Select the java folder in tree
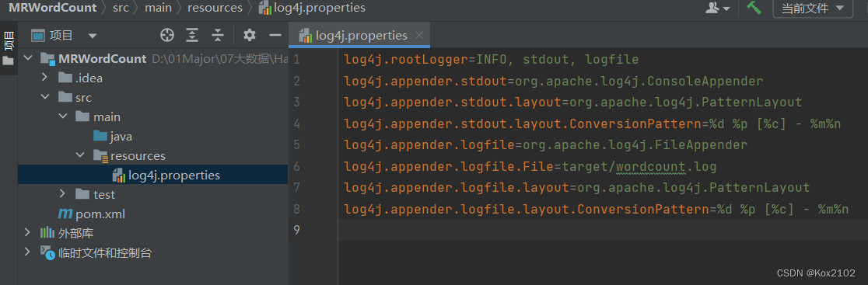The height and width of the screenshot is (285, 868). [x=112, y=137]
